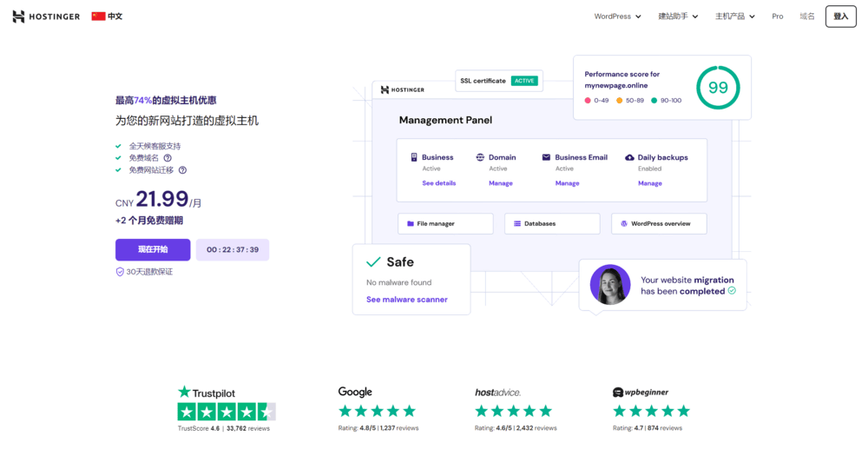The height and width of the screenshot is (456, 868).
Task: Click the performance score 99 gauge
Action: tap(718, 88)
